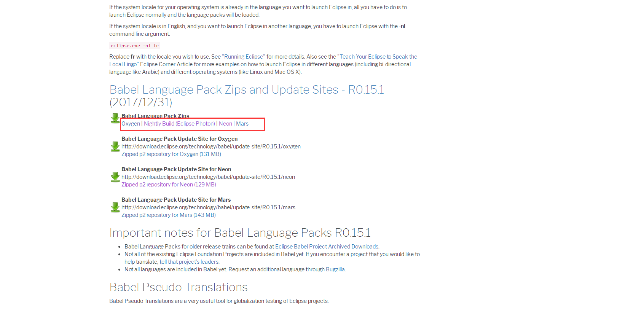Click the download icon beside Babel Language Pack Zips

(115, 118)
